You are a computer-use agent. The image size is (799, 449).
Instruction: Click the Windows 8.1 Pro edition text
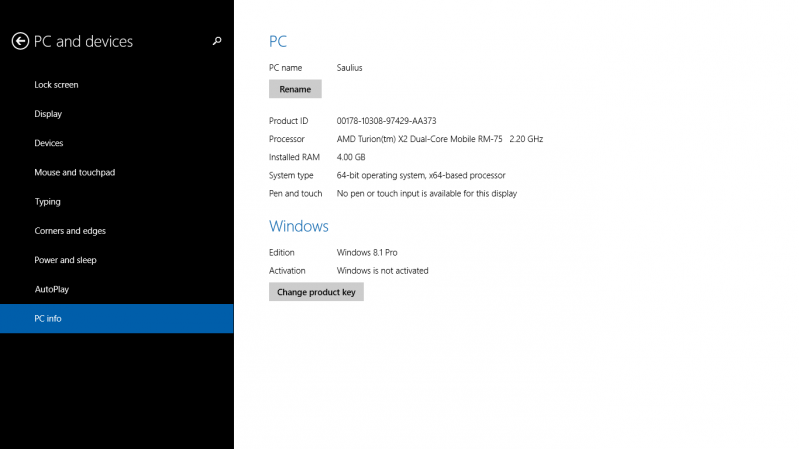point(367,252)
